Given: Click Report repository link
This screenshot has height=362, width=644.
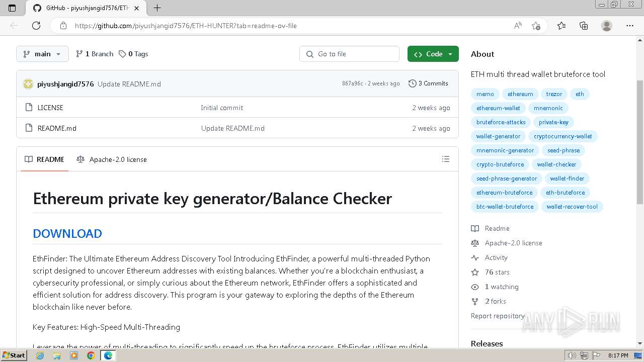Looking at the screenshot, I should pyautogui.click(x=498, y=316).
